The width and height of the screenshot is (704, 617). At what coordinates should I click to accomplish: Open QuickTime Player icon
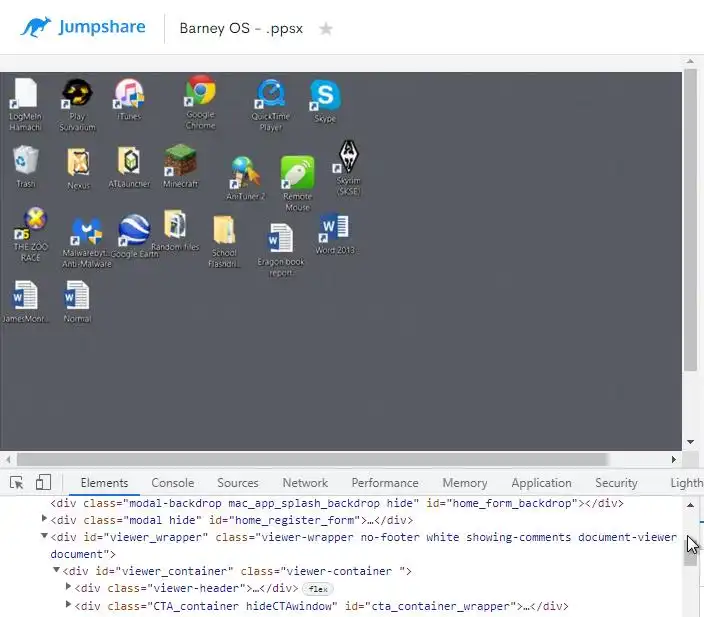pyautogui.click(x=271, y=105)
